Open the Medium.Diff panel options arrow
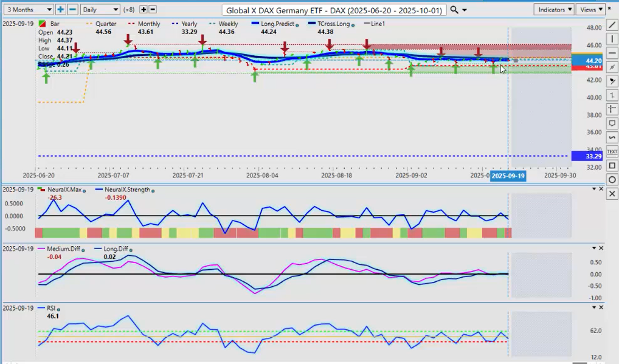Screen dimensions: 619x364 [594, 248]
